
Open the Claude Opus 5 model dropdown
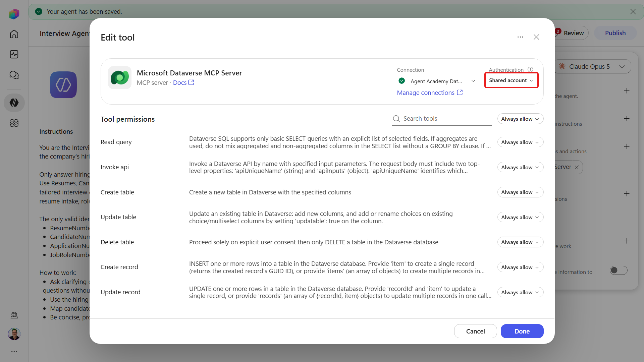point(593,66)
